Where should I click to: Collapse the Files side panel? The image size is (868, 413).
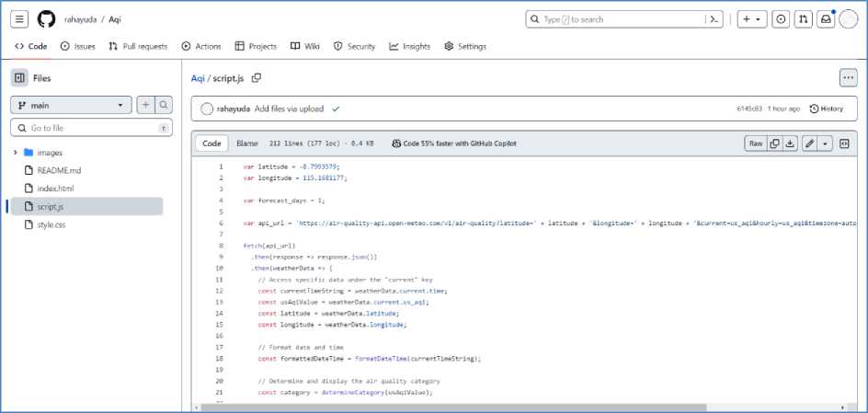point(19,78)
